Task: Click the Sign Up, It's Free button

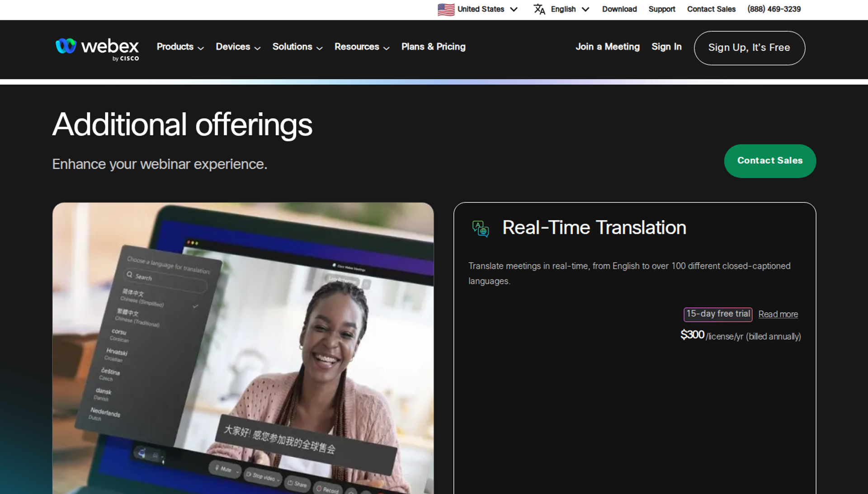Action: click(x=749, y=48)
